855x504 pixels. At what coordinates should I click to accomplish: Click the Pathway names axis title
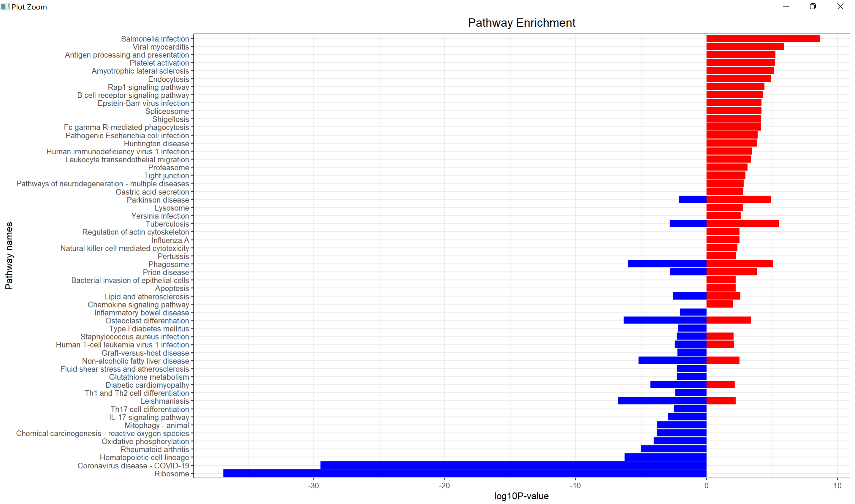point(9,256)
